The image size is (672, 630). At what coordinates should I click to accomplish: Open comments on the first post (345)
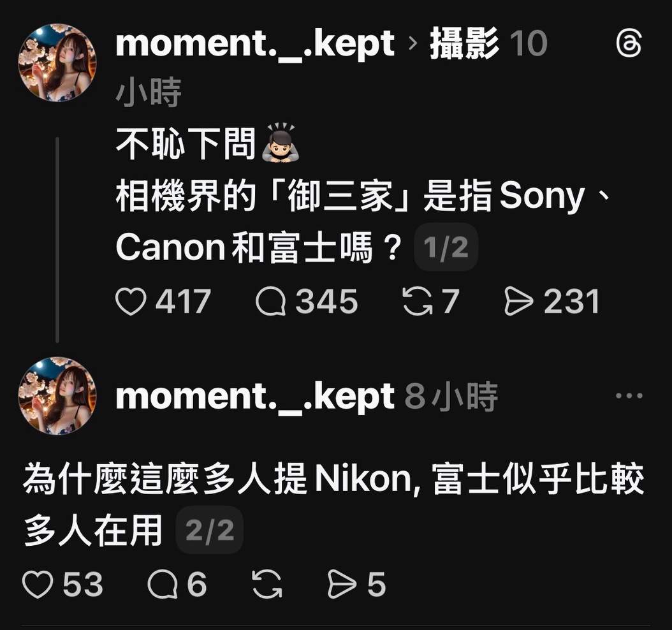click(x=271, y=302)
